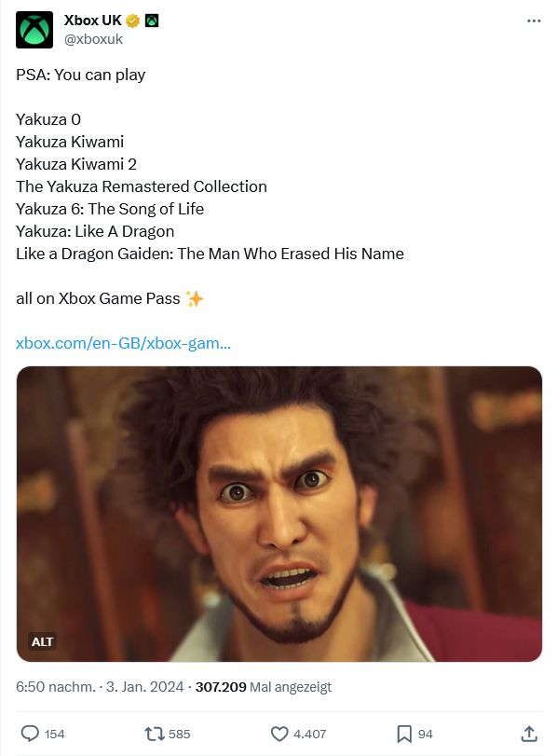
Task: Reply to the tweet via comment icon
Action: point(30,734)
